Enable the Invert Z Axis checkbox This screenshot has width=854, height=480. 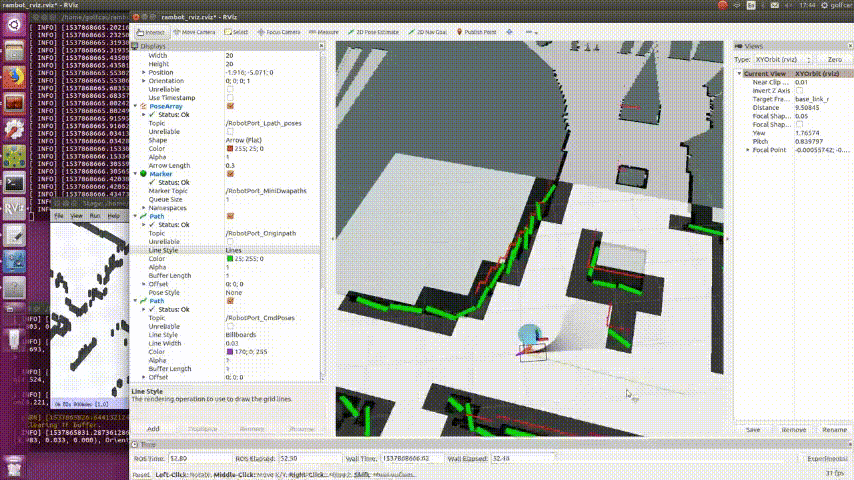point(798,91)
